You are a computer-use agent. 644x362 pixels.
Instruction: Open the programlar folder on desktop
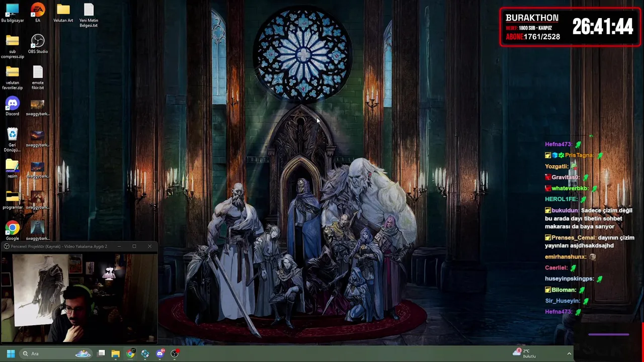pos(12,200)
